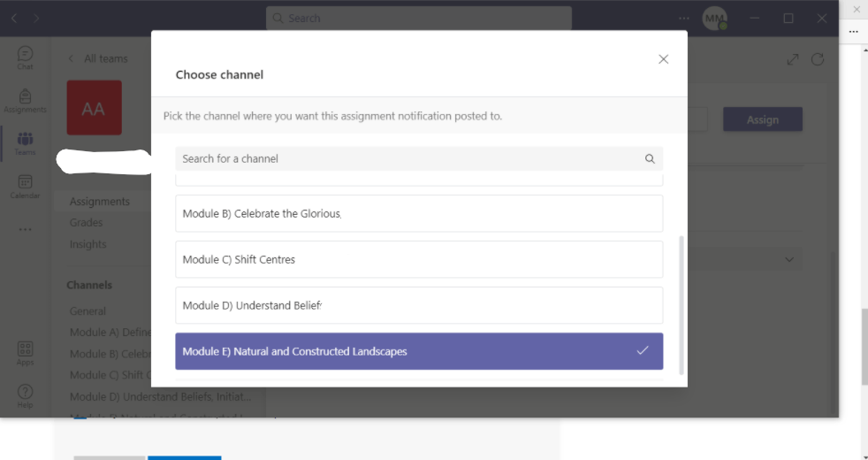Click the Assign button
The height and width of the screenshot is (460, 868).
763,119
